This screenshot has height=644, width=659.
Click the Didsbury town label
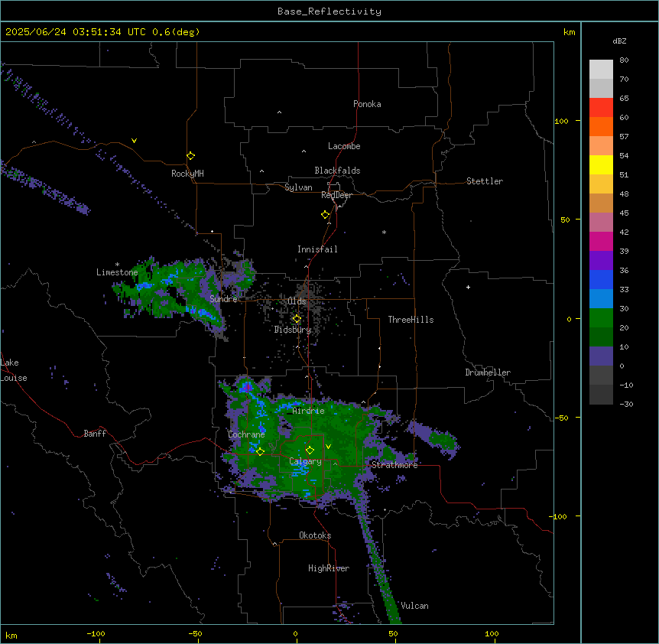coord(292,330)
